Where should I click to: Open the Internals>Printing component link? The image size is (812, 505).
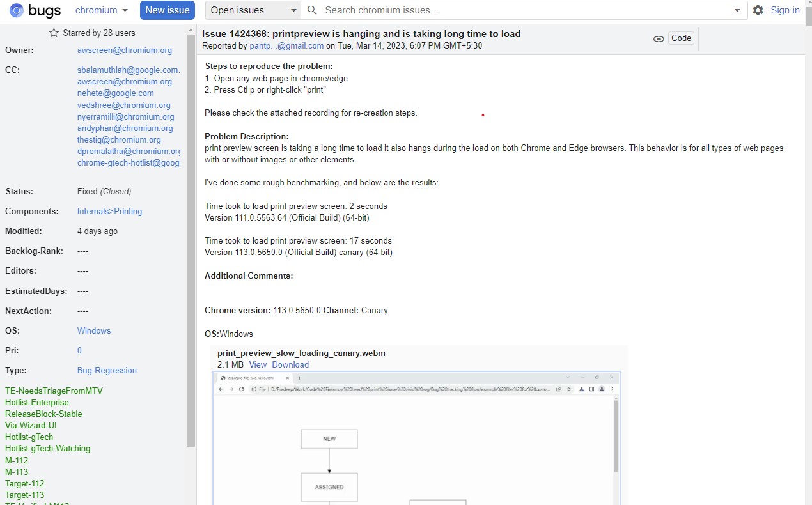click(x=110, y=212)
